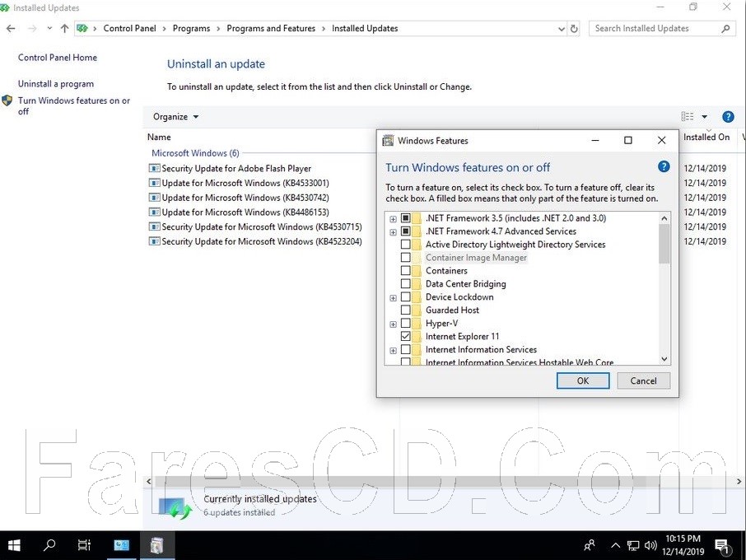Click the features list scroll down arrow
This screenshot has height=560, width=746.
[664, 359]
